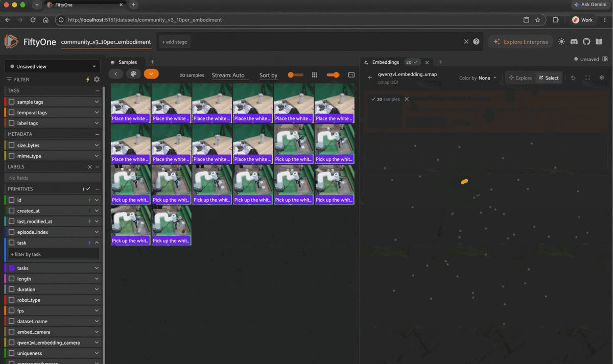This screenshot has height=364, width=613.
Task: Expand the duration field filter
Action: click(x=97, y=289)
